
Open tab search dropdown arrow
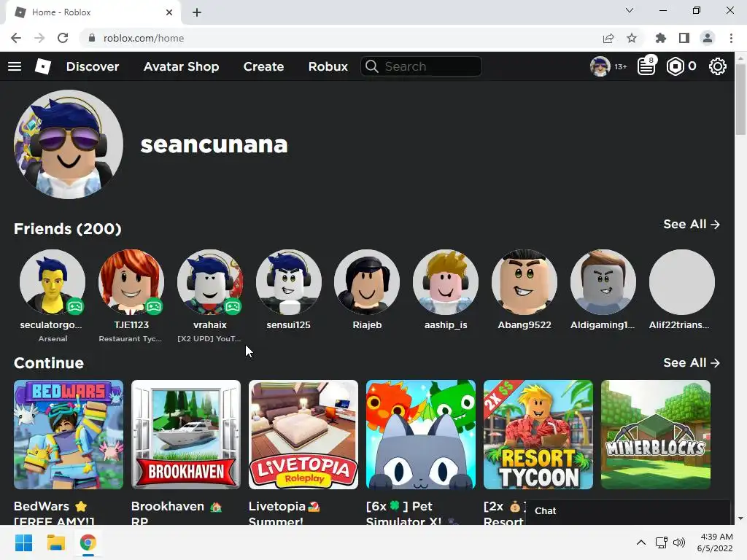coord(630,10)
